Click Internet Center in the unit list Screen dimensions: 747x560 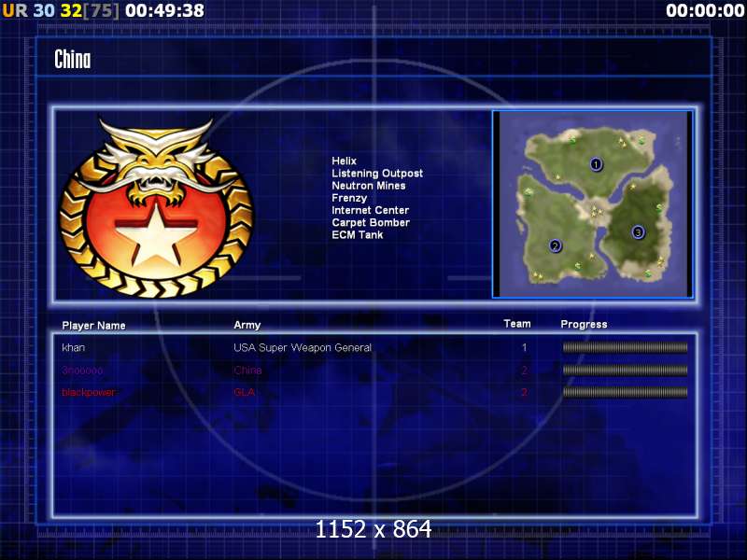[370, 211]
